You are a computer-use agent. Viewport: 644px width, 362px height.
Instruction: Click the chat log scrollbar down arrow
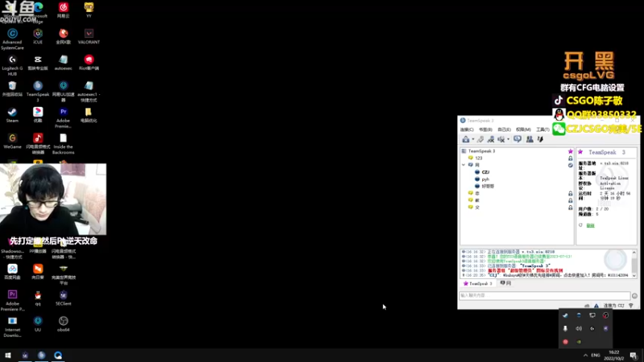pyautogui.click(x=634, y=276)
